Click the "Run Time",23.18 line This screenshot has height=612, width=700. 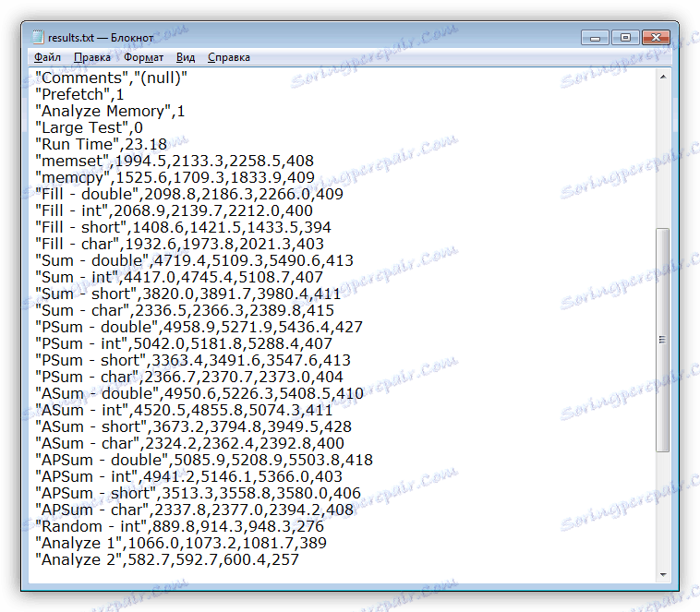coord(101,145)
